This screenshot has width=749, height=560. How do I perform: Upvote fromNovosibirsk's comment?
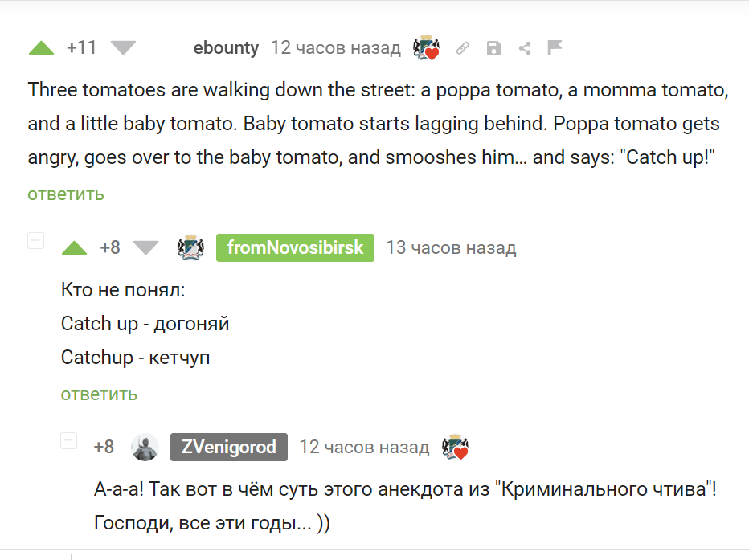[x=75, y=248]
